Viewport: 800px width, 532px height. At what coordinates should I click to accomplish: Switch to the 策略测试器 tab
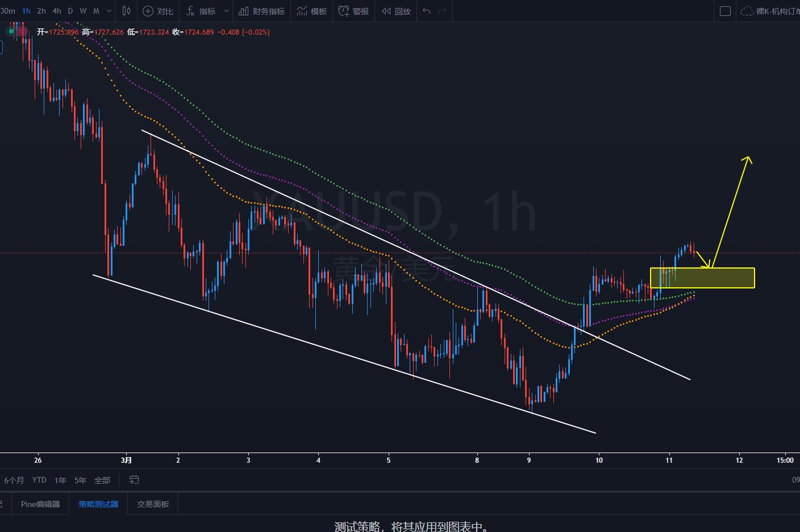click(x=98, y=504)
